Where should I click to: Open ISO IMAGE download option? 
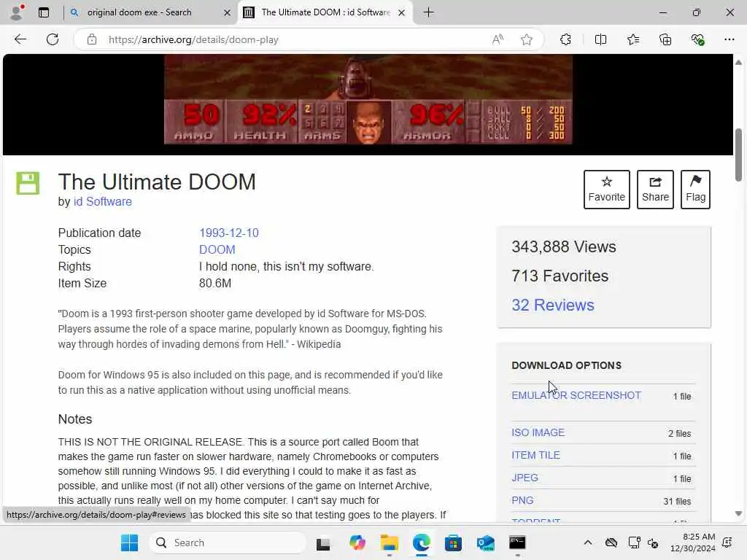click(538, 432)
